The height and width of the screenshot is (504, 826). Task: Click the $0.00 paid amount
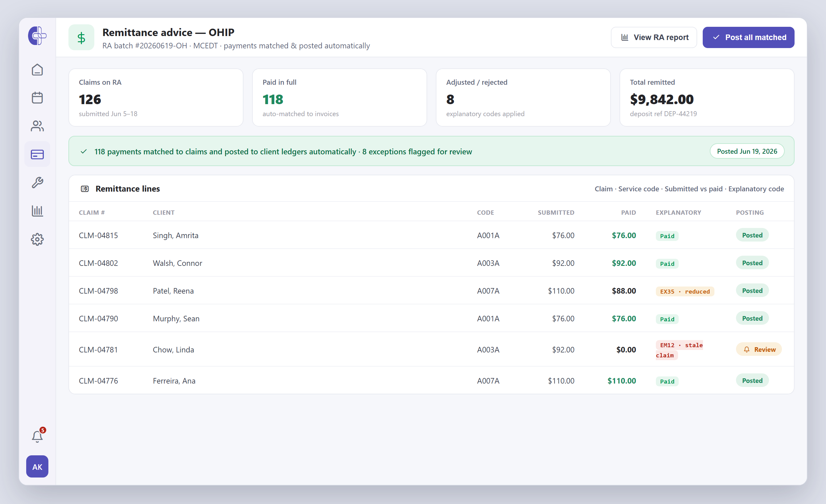pos(626,350)
